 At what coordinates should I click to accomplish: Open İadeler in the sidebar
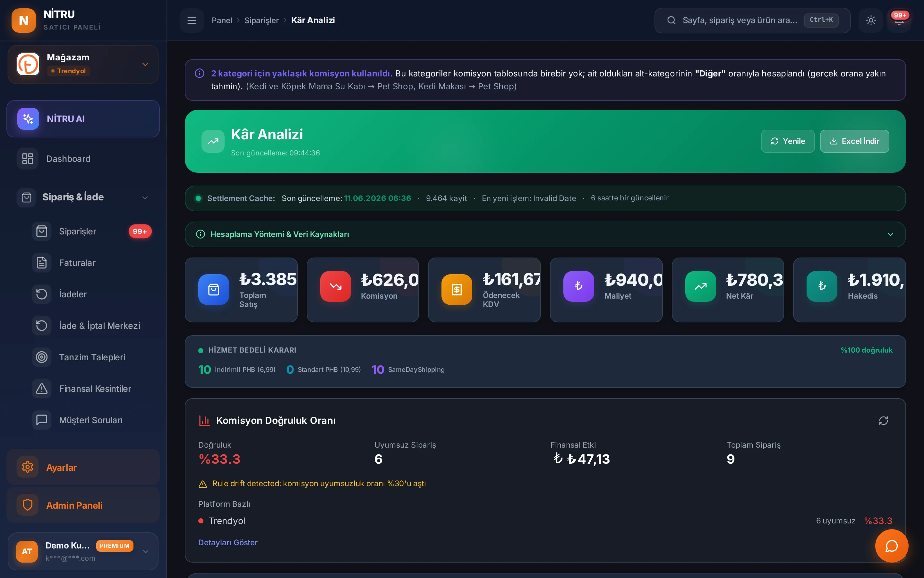(92, 294)
